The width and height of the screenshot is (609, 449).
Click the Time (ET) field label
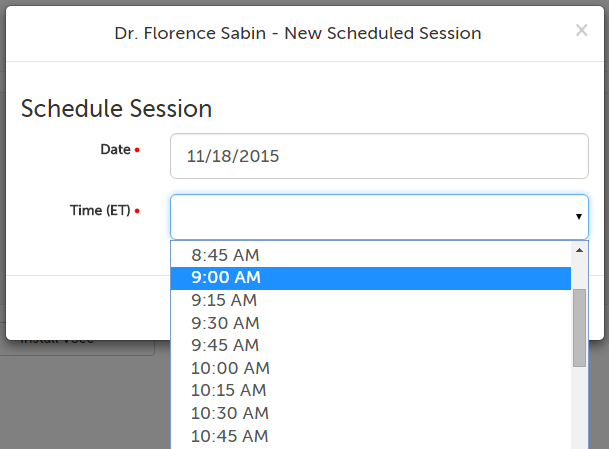coord(100,210)
